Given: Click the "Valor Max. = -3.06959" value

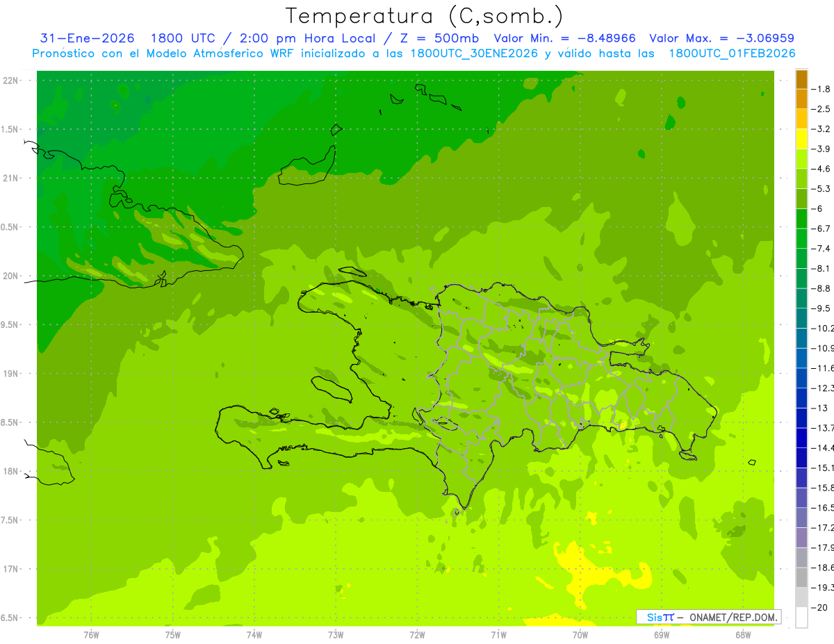Looking at the screenshot, I should point(721,38).
